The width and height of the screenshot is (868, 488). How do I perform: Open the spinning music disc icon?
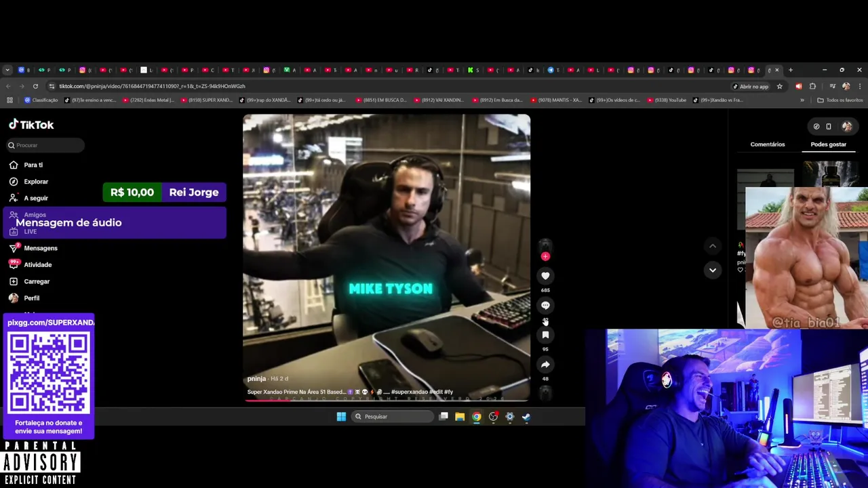545,392
